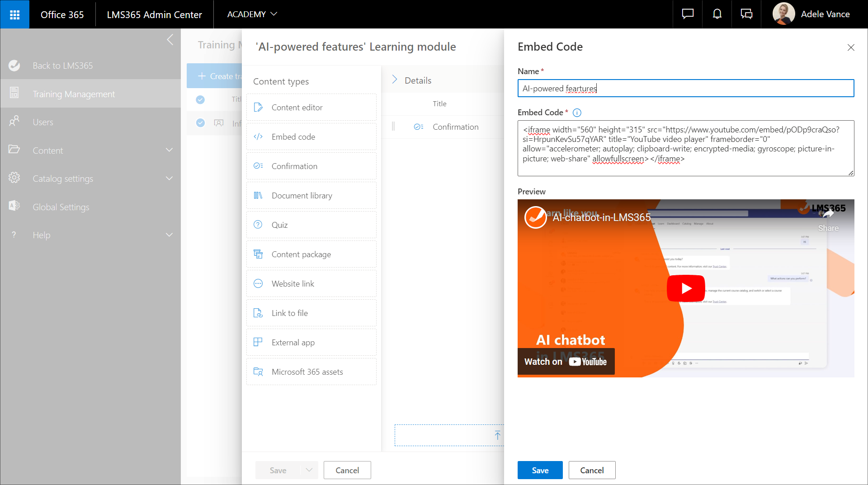The width and height of the screenshot is (868, 485).
Task: Cancel the Embed Code panel
Action: [591, 470]
